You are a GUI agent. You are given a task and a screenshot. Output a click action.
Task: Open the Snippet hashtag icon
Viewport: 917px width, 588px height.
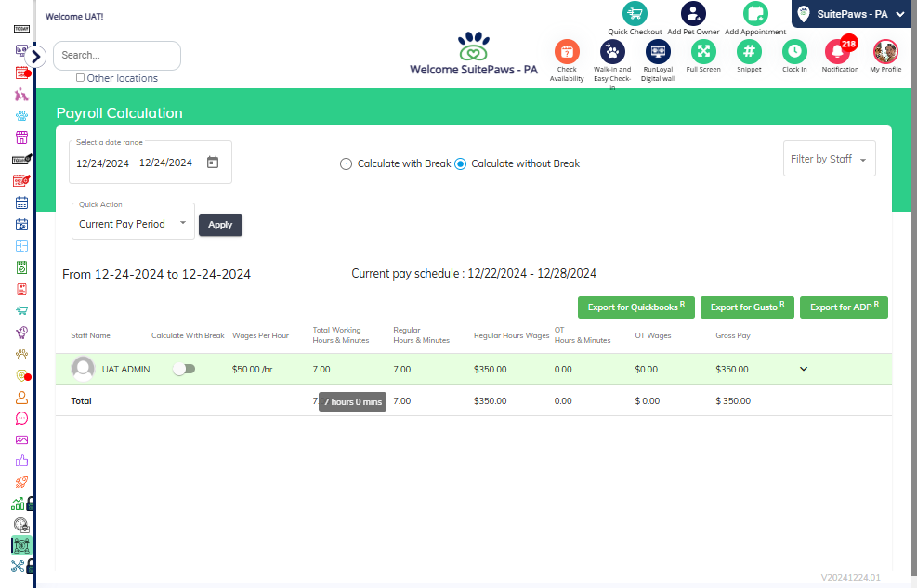pos(749,52)
